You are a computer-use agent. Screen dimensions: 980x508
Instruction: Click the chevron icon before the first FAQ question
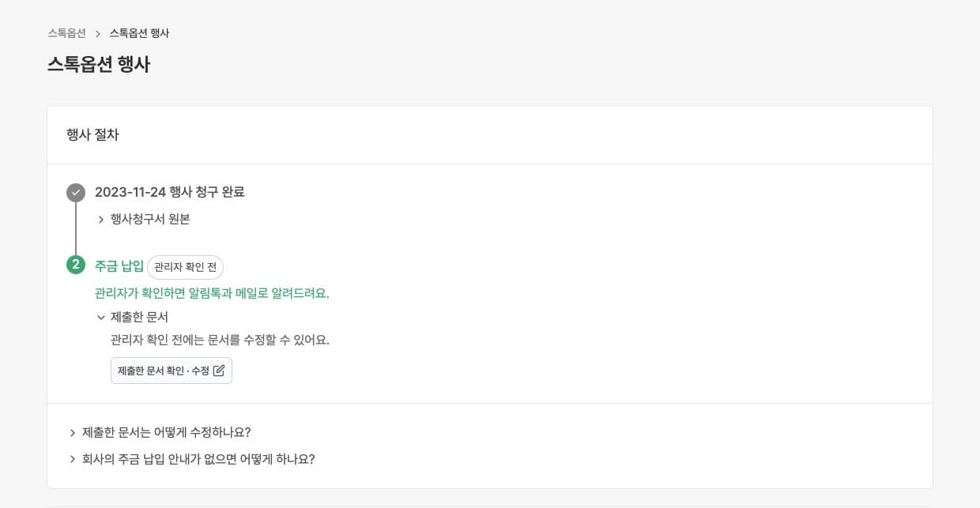[x=72, y=432]
